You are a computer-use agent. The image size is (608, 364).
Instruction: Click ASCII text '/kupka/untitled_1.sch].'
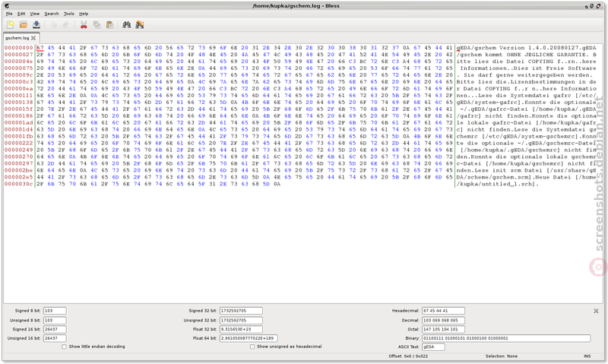coord(498,184)
